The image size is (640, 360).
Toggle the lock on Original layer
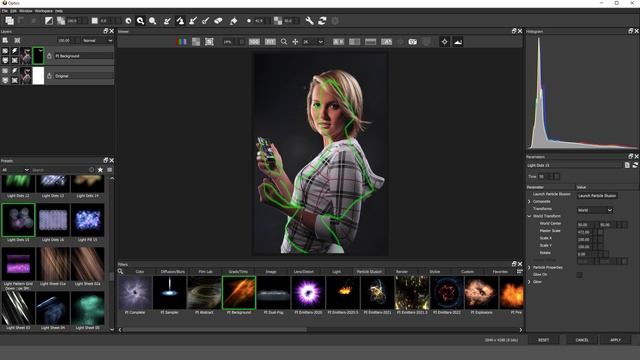pyautogui.click(x=49, y=76)
